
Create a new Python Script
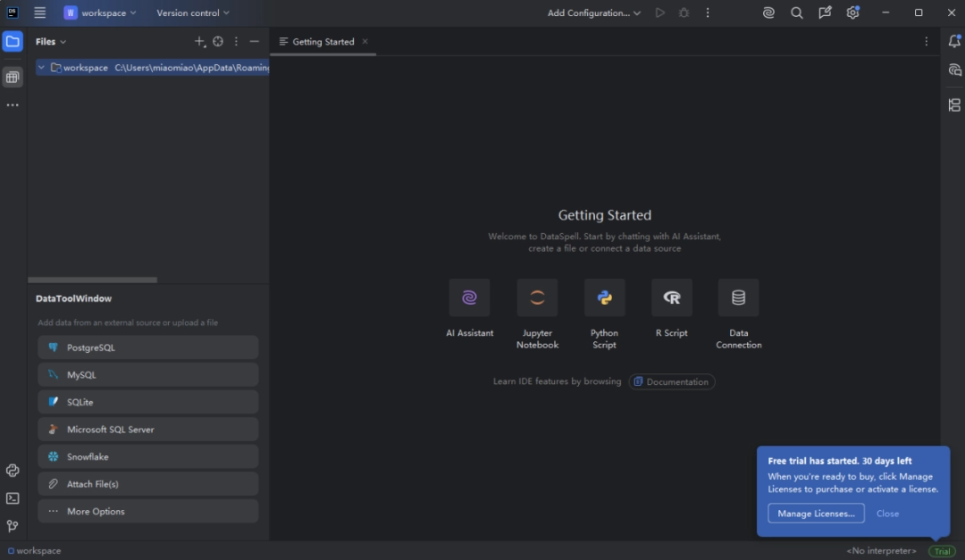coord(604,297)
